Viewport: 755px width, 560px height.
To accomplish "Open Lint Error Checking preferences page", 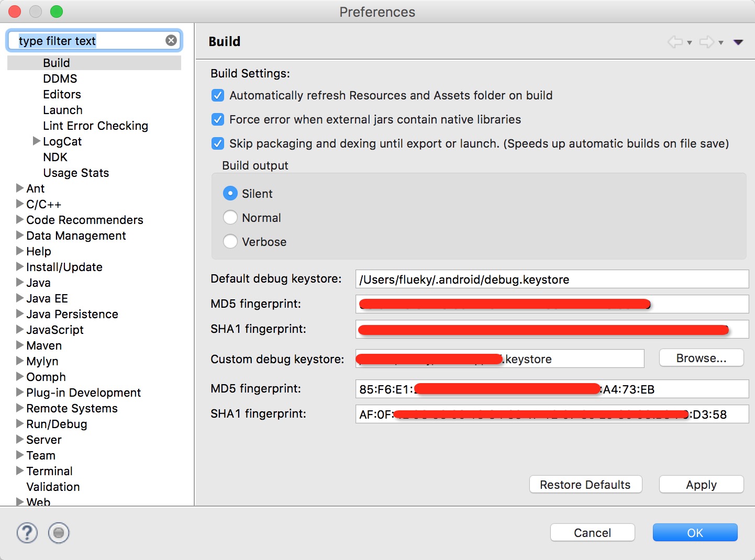I will pyautogui.click(x=95, y=126).
